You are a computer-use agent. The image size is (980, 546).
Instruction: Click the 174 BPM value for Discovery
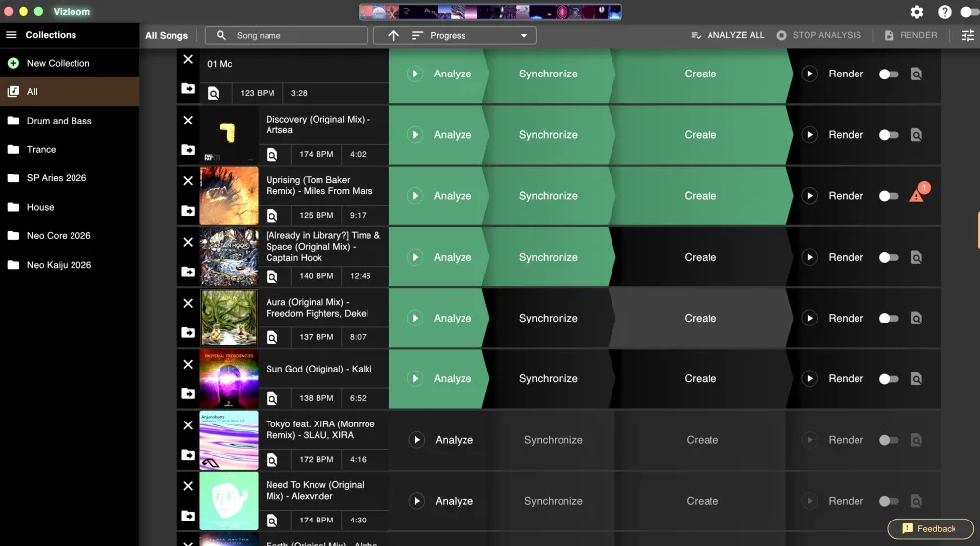(x=317, y=154)
